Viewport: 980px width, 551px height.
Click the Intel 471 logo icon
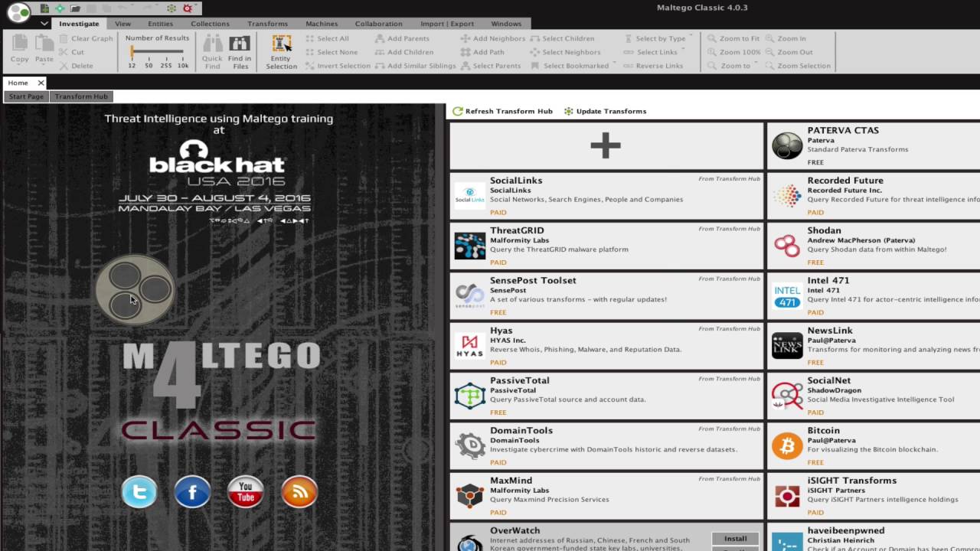click(787, 296)
